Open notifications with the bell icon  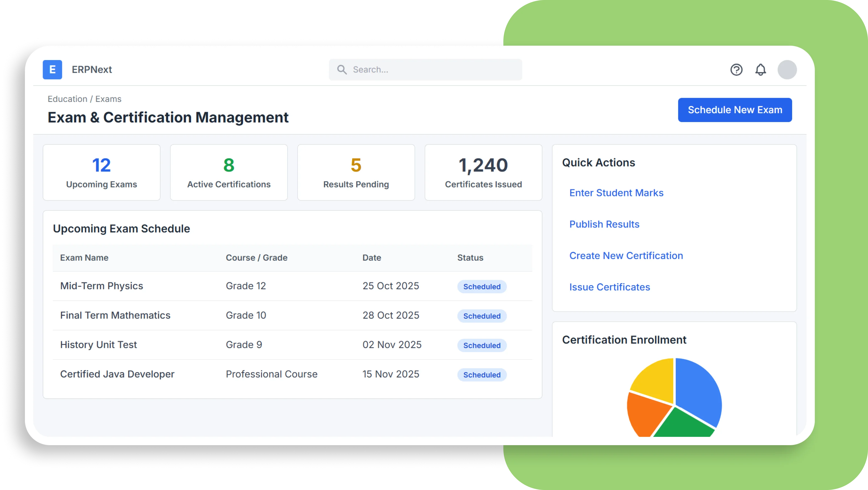click(761, 70)
